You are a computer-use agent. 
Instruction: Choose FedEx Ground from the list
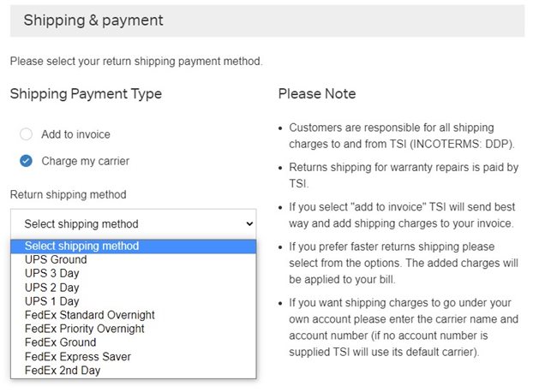tap(60, 342)
